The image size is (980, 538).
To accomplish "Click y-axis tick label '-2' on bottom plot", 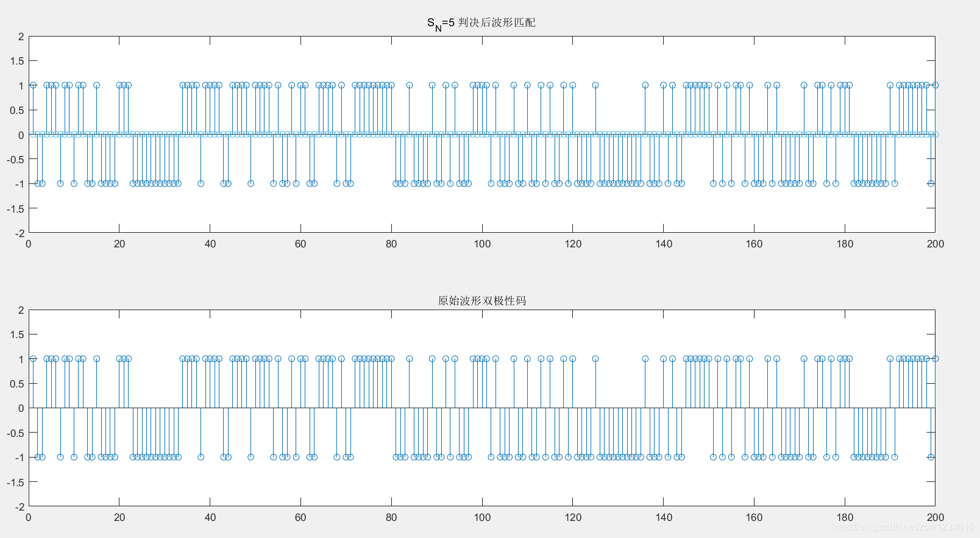I will coord(20,507).
